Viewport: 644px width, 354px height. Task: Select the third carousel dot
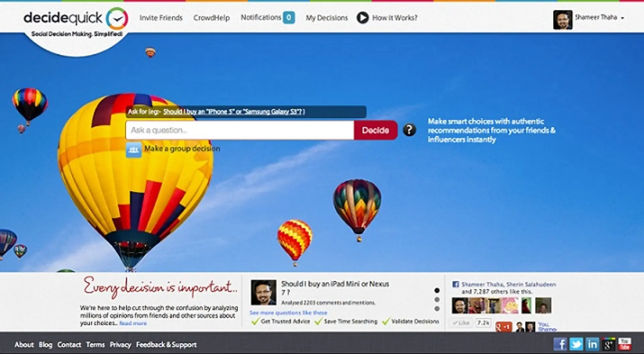[437, 308]
